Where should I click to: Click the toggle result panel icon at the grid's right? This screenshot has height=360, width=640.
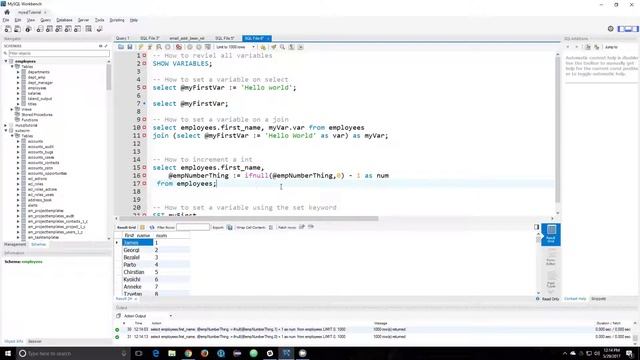[536, 227]
